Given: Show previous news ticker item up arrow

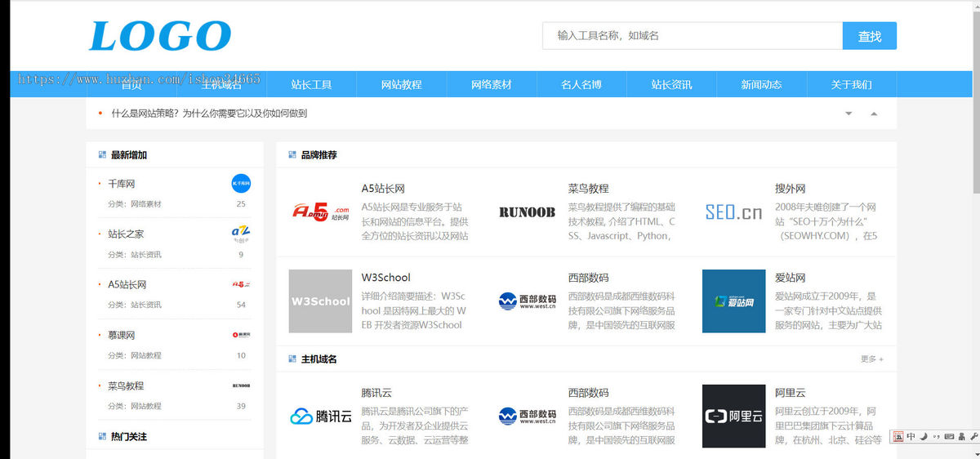Looking at the screenshot, I should pos(874,114).
